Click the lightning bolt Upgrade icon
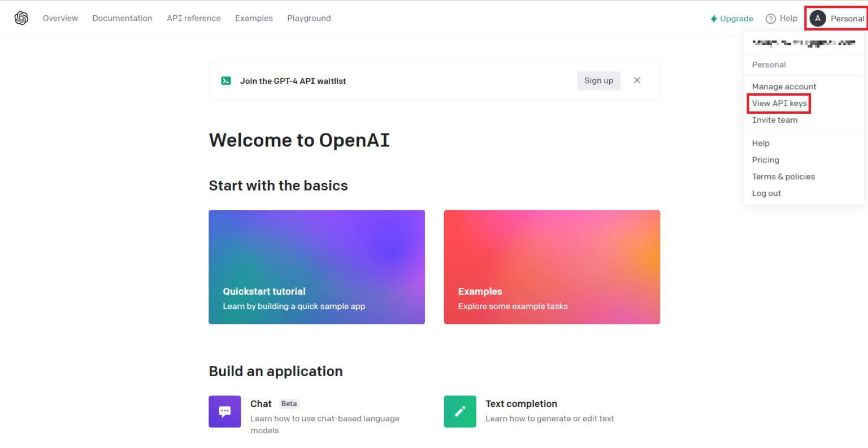Screen dimensions: 868x448 (713, 18)
